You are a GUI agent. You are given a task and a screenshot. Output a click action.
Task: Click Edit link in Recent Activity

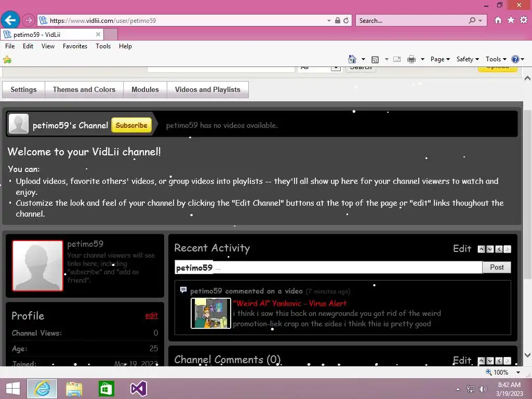coord(462,249)
